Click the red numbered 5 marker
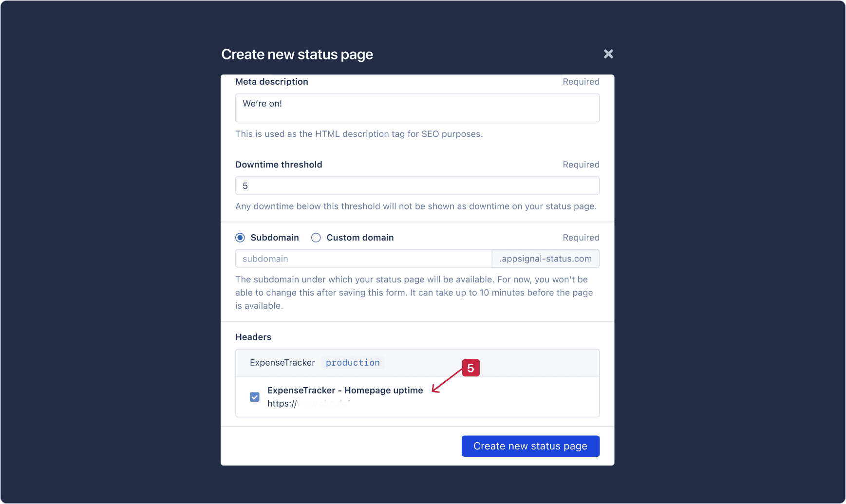 click(x=470, y=368)
